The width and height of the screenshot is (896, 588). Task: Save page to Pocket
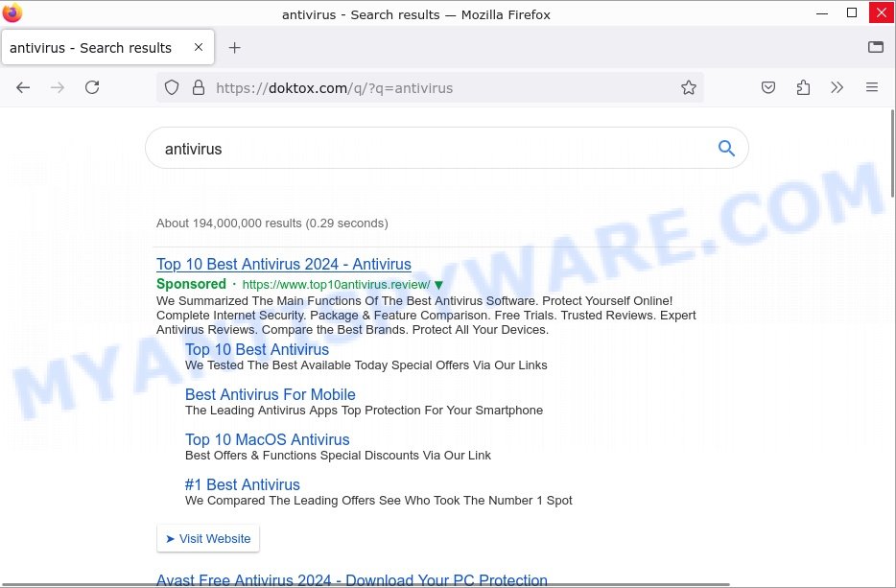[768, 87]
